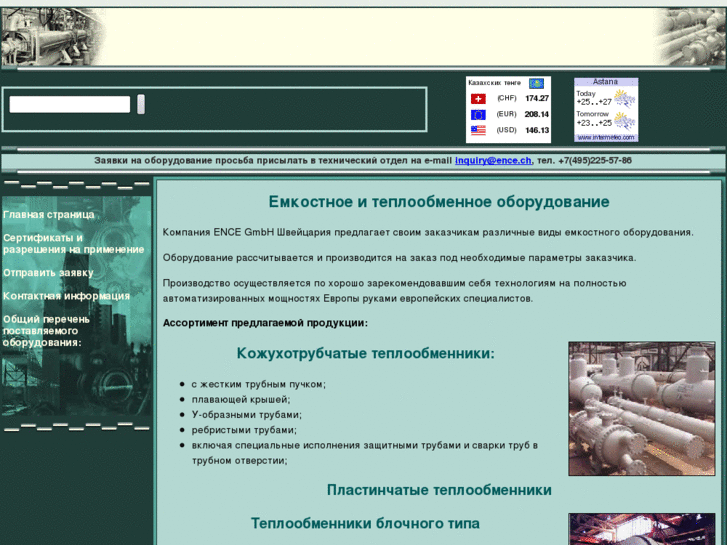
Task: Click the search submit button beside input
Action: point(141,104)
